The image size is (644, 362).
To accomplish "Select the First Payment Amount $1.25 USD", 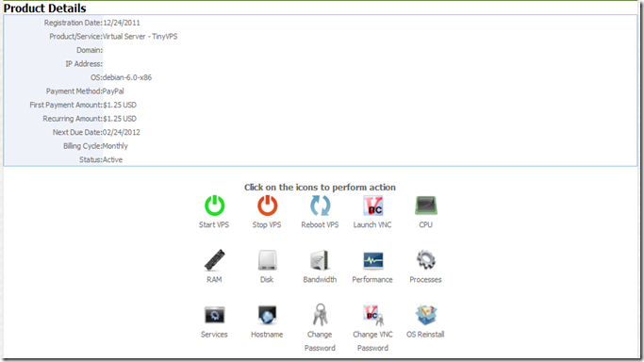I will point(120,105).
